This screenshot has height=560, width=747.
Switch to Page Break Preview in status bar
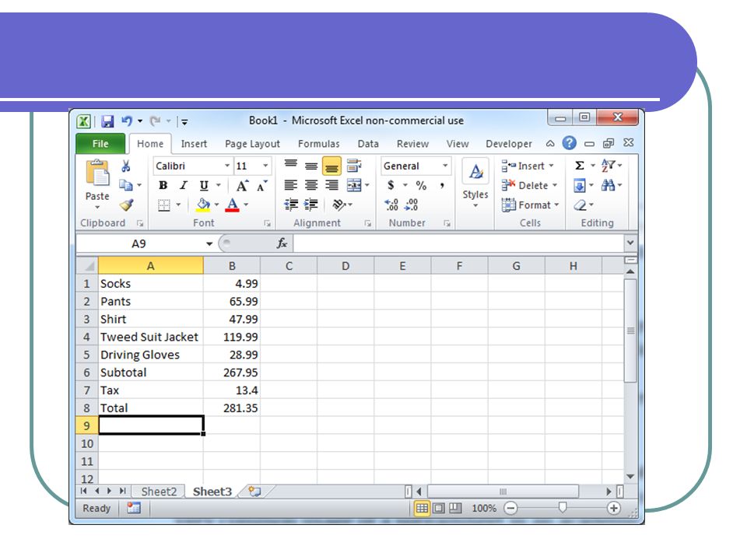click(x=456, y=508)
